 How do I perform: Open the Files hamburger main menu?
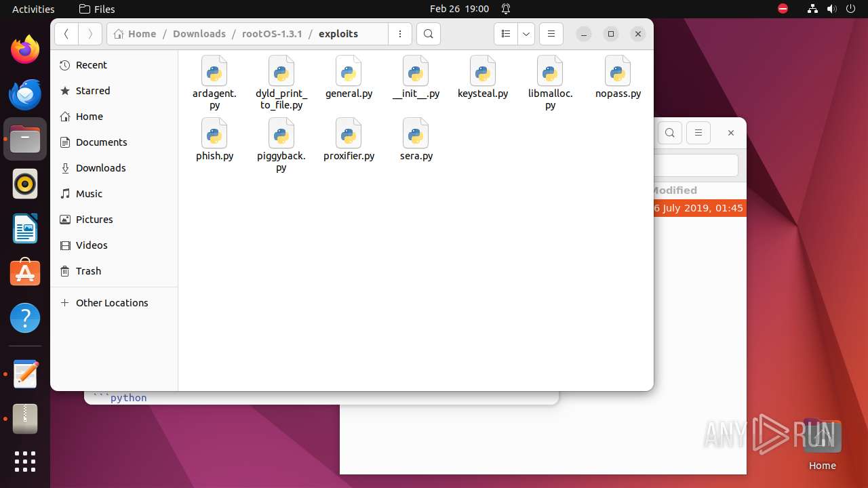551,34
